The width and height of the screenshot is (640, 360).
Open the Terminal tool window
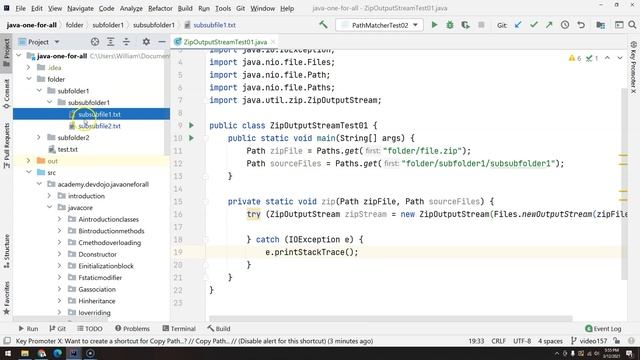[179, 329]
